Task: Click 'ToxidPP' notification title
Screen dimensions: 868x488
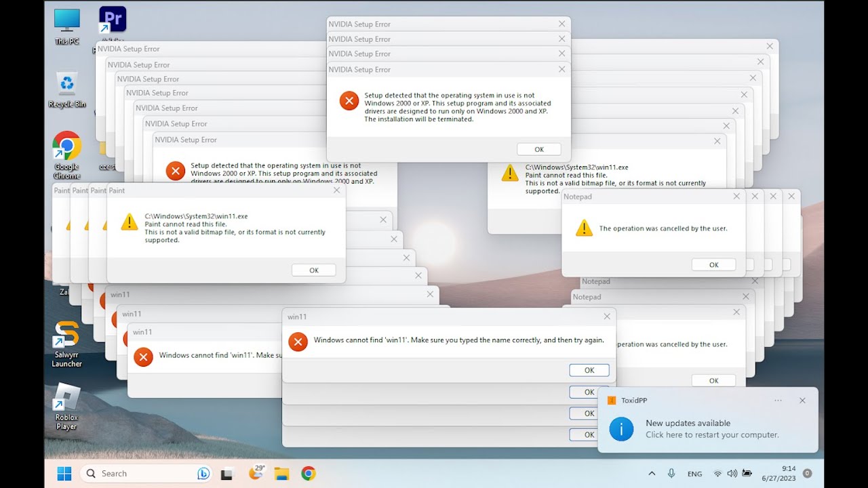Action: coord(634,401)
